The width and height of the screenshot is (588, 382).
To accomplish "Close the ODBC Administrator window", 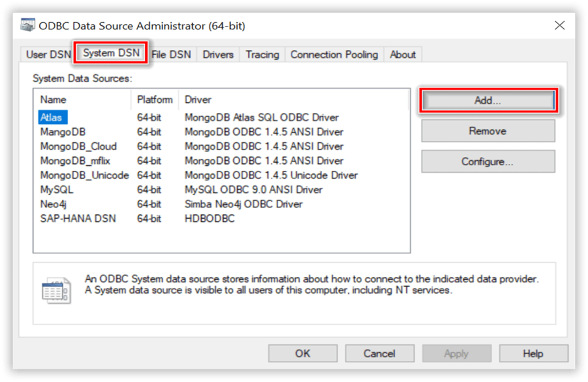I will [559, 26].
